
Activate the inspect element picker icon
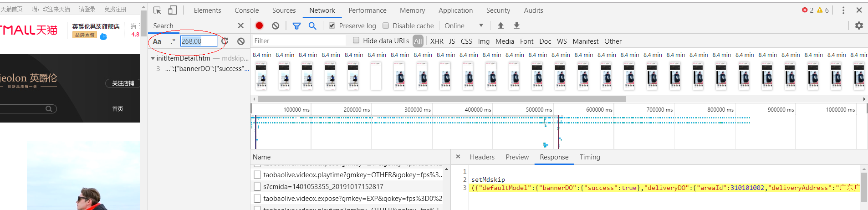pyautogui.click(x=157, y=10)
